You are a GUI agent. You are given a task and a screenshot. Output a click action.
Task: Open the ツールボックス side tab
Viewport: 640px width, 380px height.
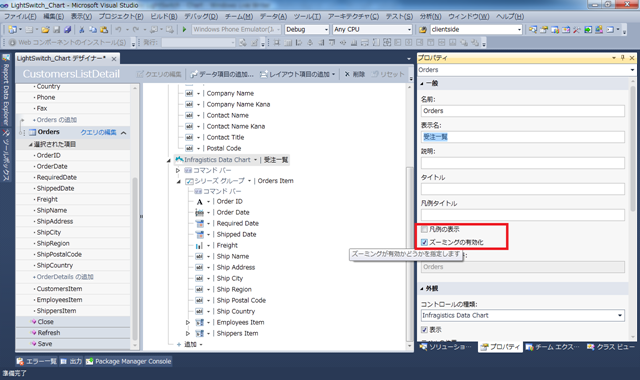click(6, 155)
